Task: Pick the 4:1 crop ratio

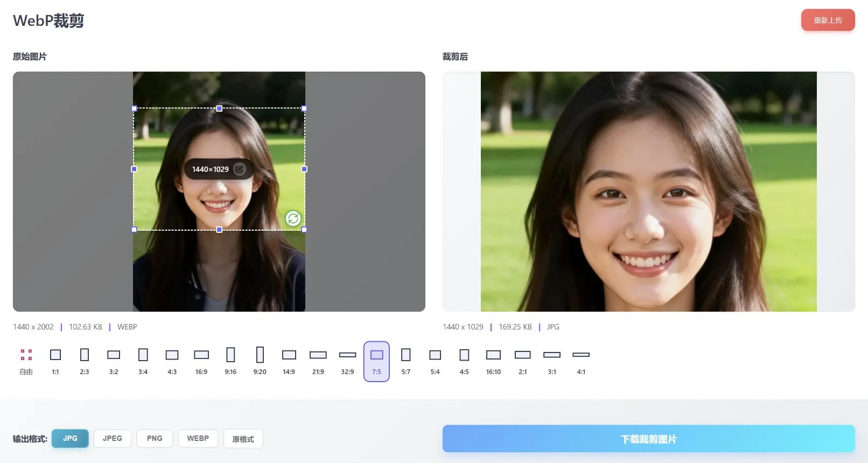Action: [581, 361]
